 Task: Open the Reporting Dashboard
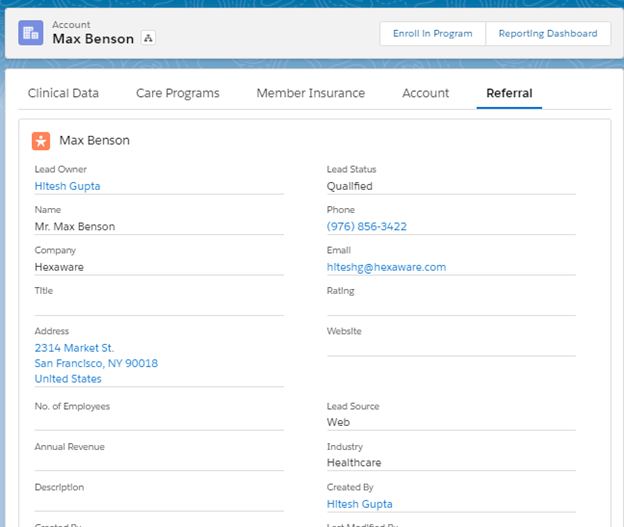(547, 33)
